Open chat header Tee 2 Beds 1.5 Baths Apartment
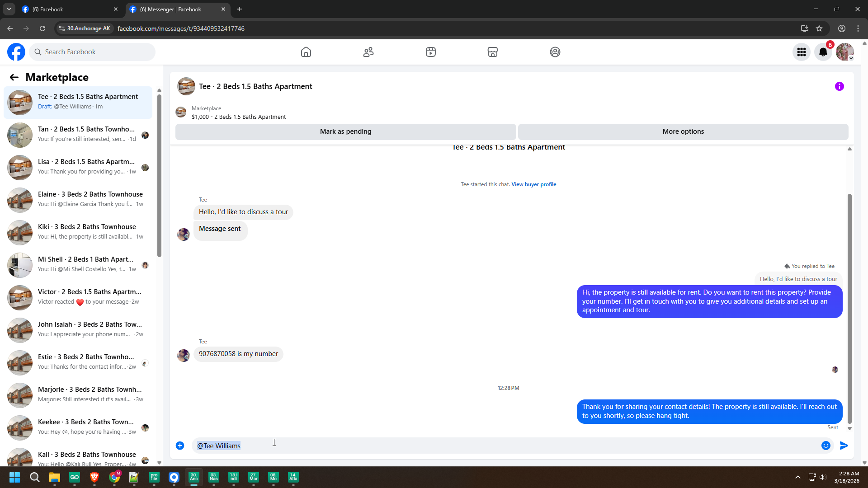Screen dimensions: 868x488 pos(255,86)
